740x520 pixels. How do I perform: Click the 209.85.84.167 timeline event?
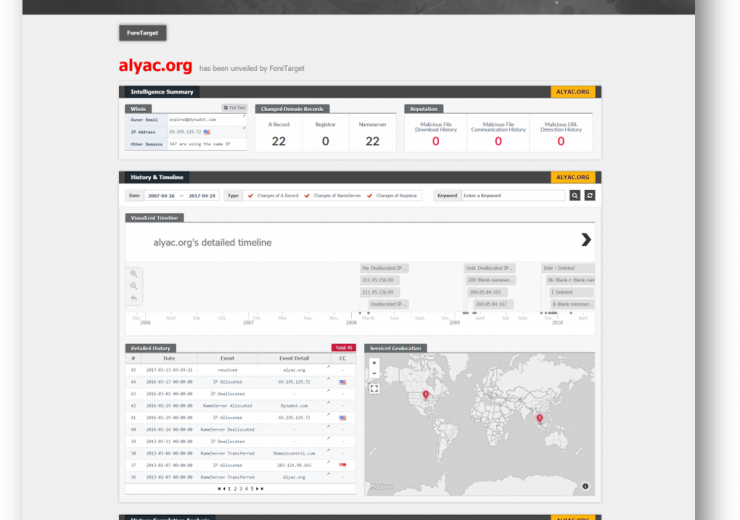click(x=493, y=304)
